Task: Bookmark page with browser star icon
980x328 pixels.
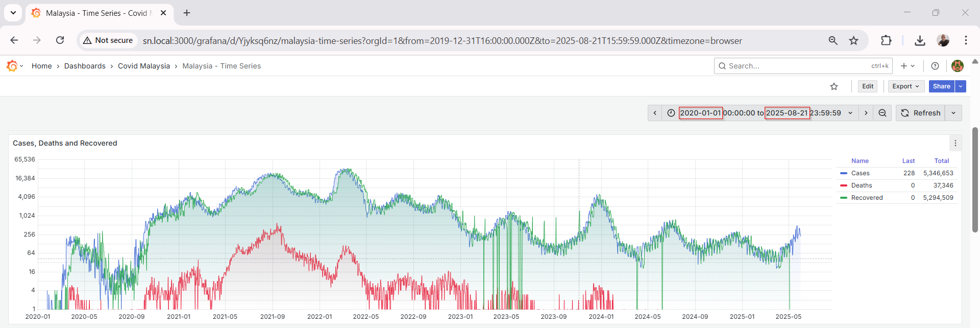Action: point(853,40)
